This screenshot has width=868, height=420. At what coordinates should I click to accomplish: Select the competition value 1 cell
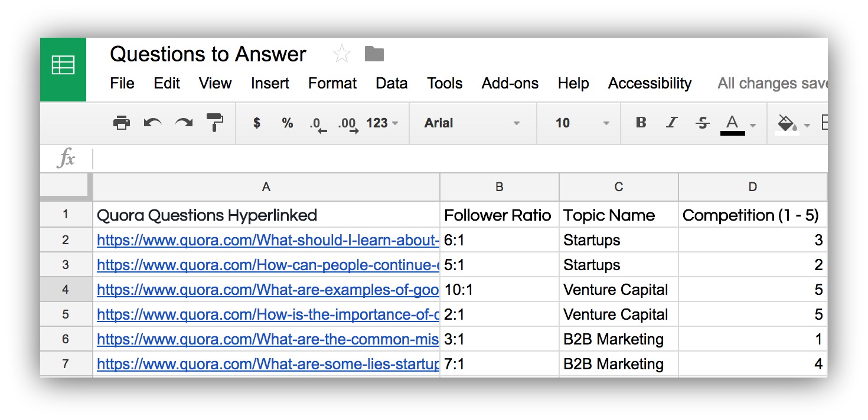click(x=753, y=339)
